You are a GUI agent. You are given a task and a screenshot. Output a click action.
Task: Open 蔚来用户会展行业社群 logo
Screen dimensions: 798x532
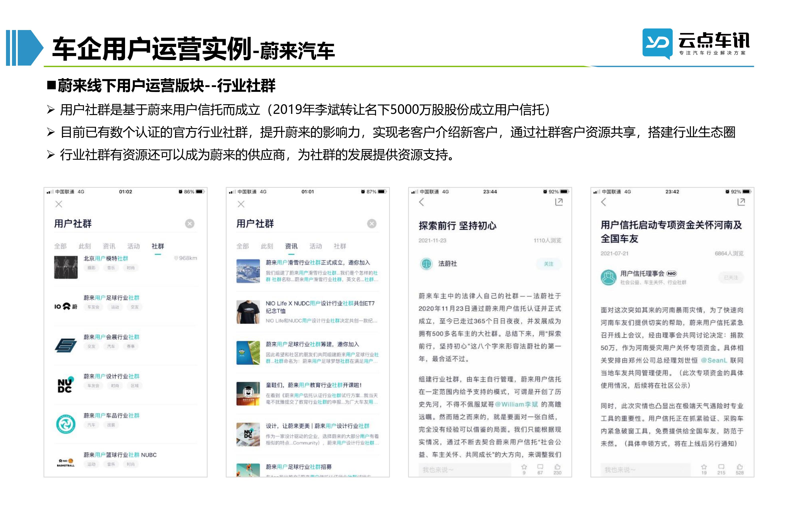[x=66, y=345]
